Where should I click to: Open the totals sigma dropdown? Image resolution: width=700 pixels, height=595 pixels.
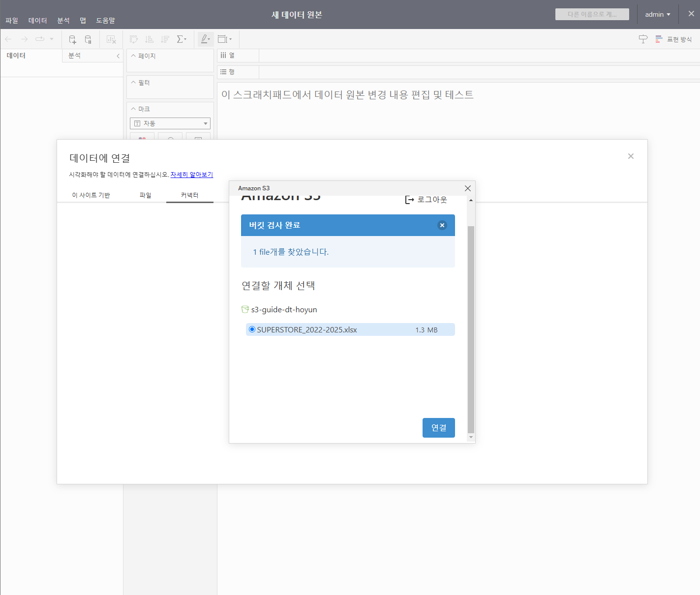point(182,39)
